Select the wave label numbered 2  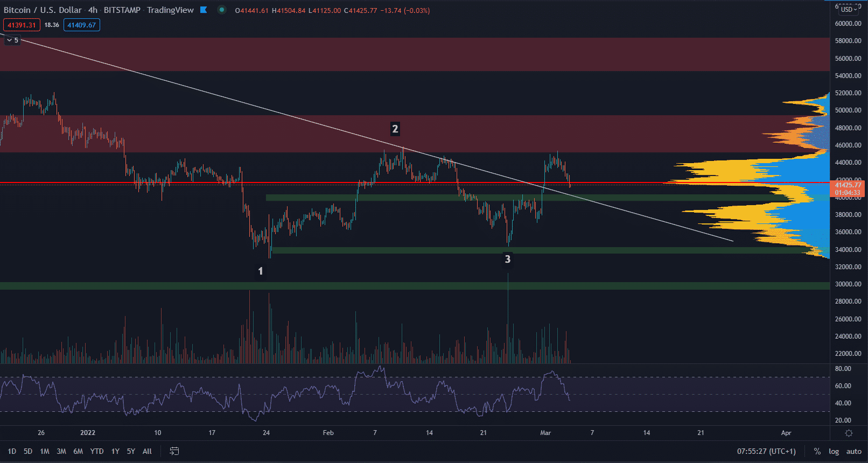click(395, 129)
